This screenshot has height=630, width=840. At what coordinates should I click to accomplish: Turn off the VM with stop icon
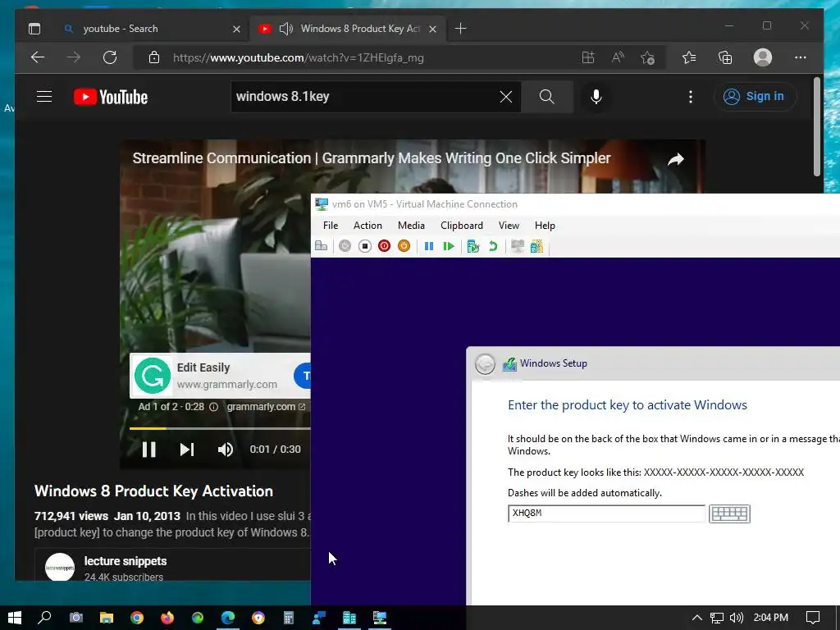pyautogui.click(x=365, y=246)
